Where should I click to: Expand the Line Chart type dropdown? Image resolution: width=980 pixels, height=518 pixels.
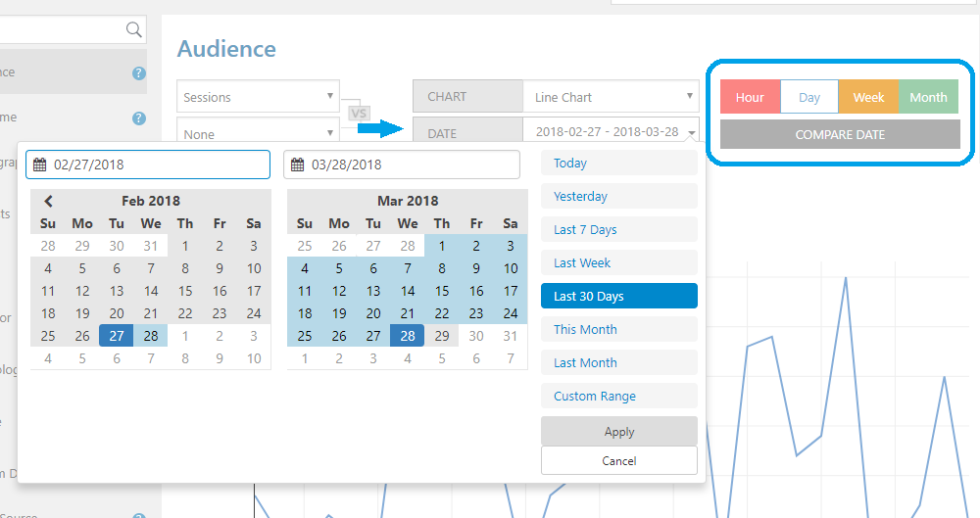pyautogui.click(x=611, y=97)
